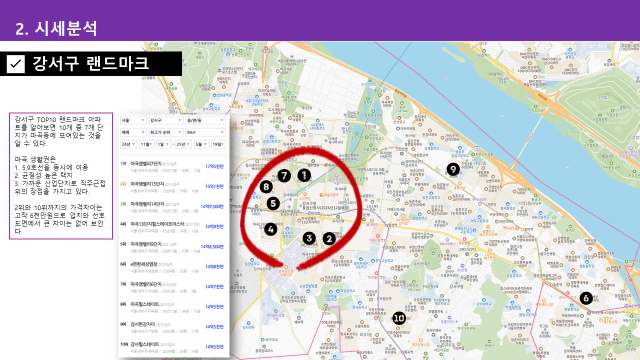Click map marker number 7
Viewport: 640px width, 360px height.
(x=284, y=176)
